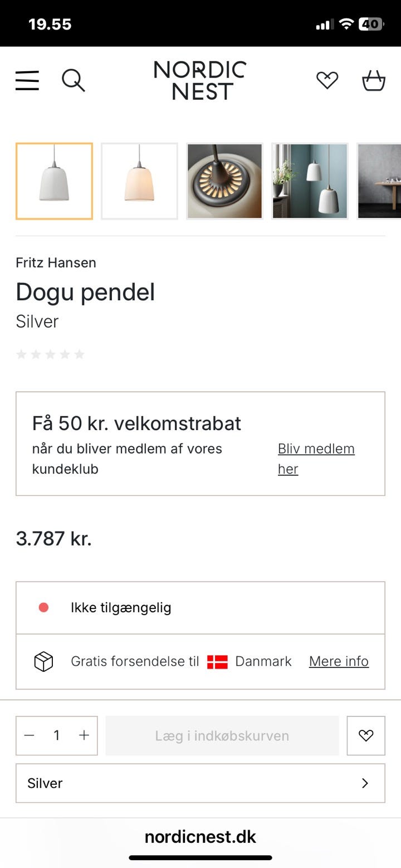Image resolution: width=401 pixels, height=868 pixels.
Task: Go to Nordic Nest home logo
Action: coord(200,81)
